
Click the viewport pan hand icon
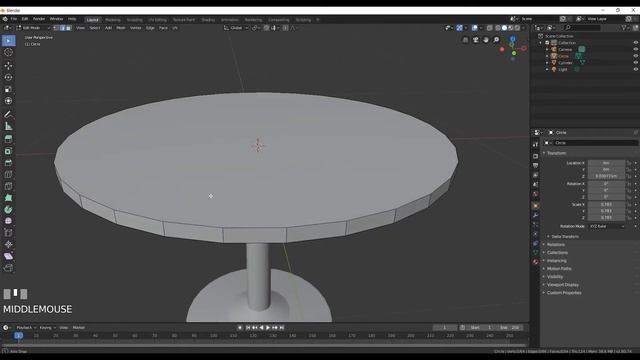pyautogui.click(x=486, y=40)
